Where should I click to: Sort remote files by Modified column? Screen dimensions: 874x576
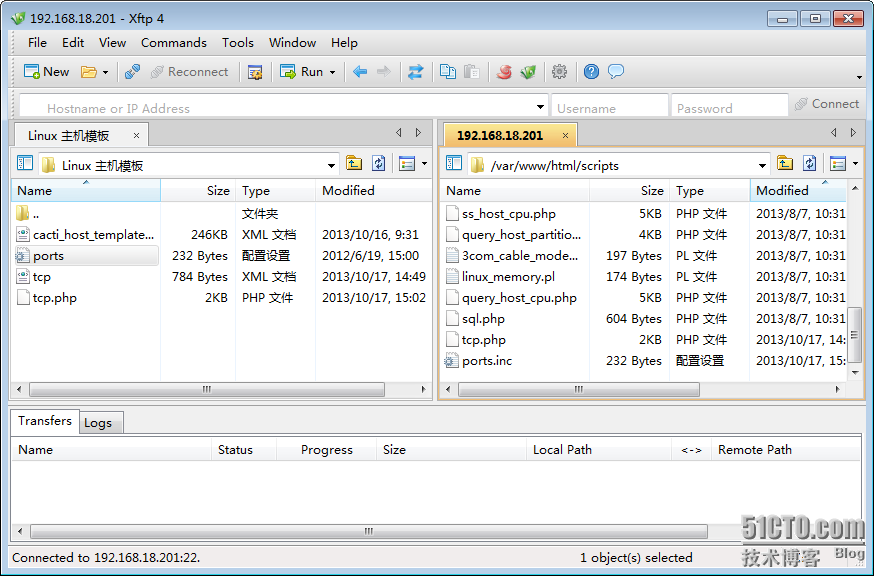[x=798, y=190]
